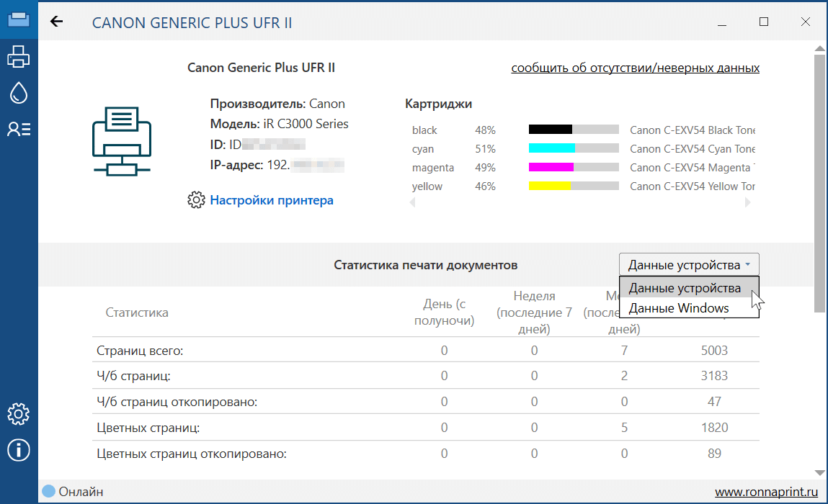Screen dimensions: 828x504
Task: Click Canon C-EXV54 Black Toner text
Action: point(693,130)
